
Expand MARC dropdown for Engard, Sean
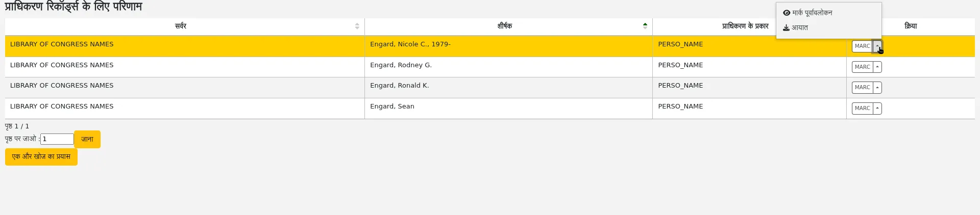tap(877, 109)
